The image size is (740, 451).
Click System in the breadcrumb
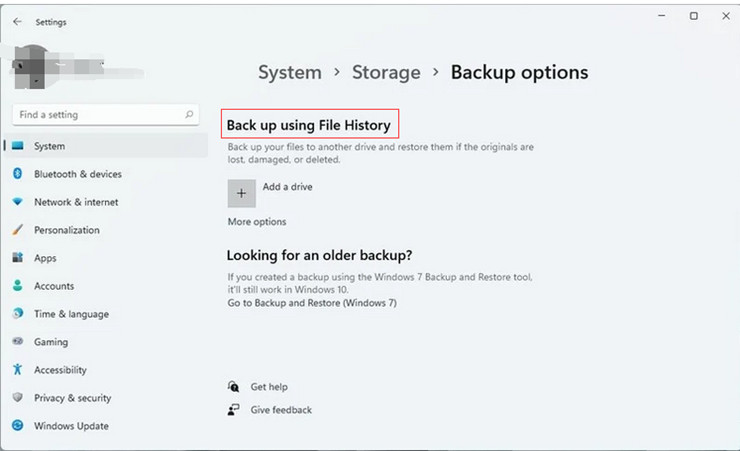click(290, 73)
